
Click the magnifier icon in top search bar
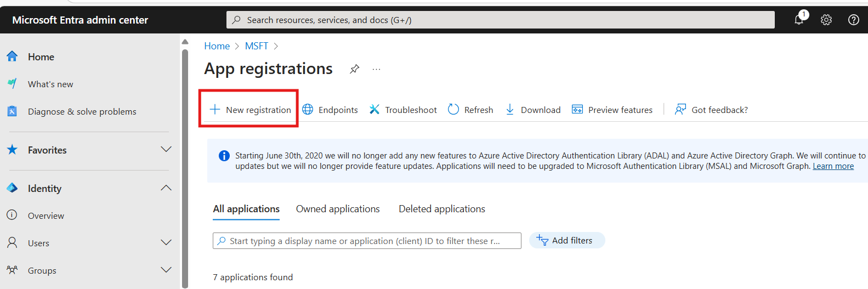[x=236, y=20]
